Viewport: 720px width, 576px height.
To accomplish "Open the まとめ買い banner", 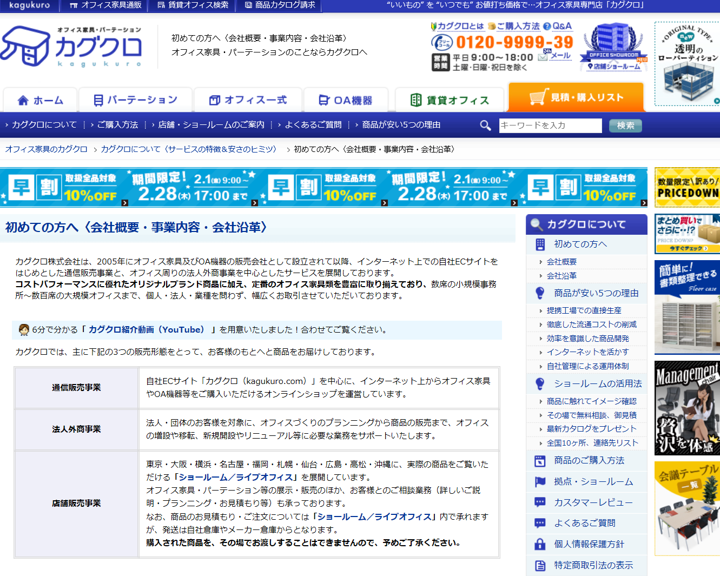I will (687, 234).
